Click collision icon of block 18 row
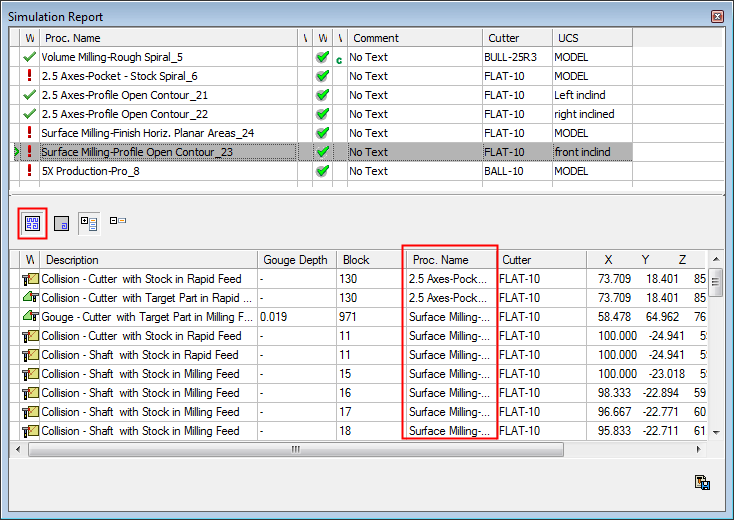 [29, 431]
